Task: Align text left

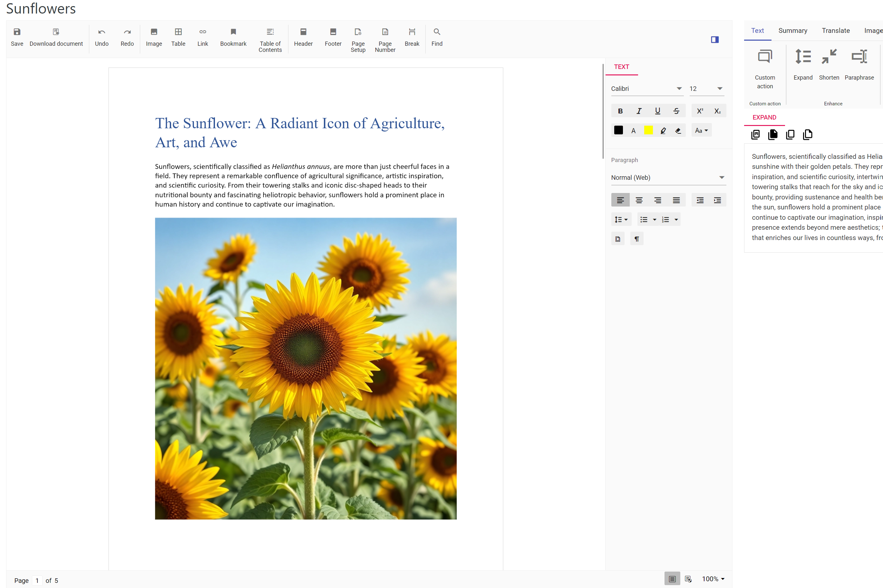Action: tap(620, 200)
